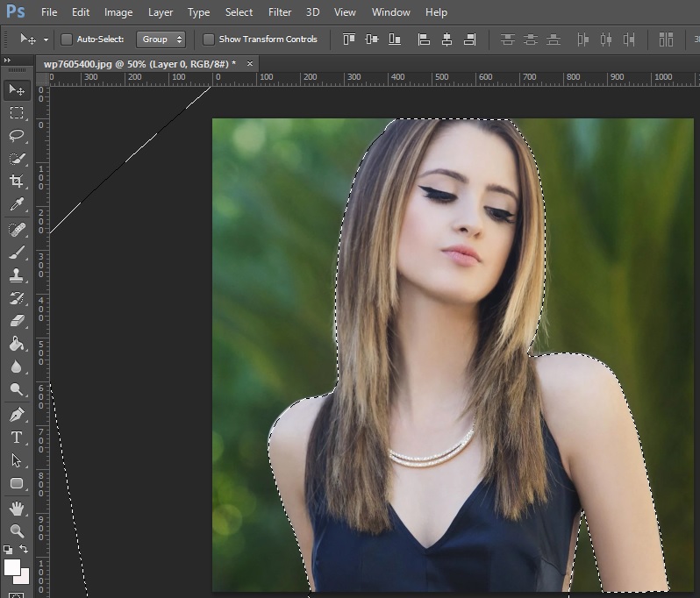Enable Show Transform Controls checkbox
Viewport: 700px width, 598px height.
[x=209, y=39]
